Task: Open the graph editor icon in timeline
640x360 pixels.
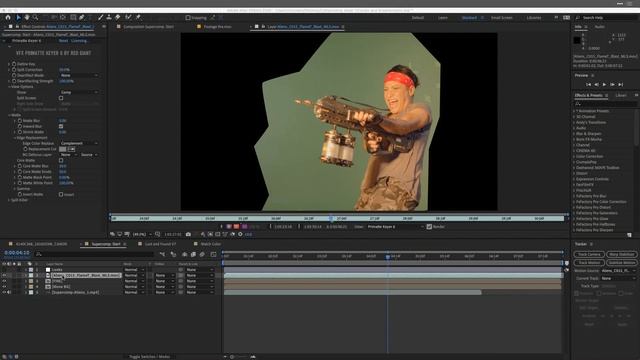Action: [x=213, y=254]
